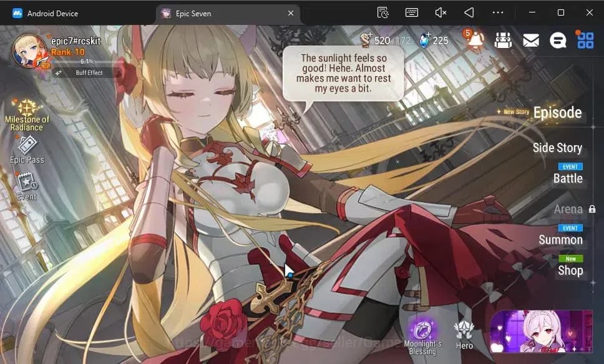Tap the energy stamina icon

(x=366, y=40)
